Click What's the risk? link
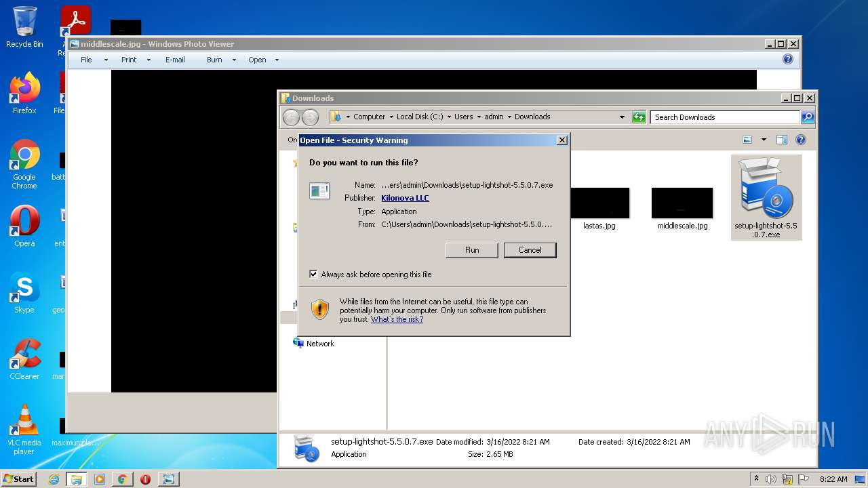 pyautogui.click(x=397, y=319)
